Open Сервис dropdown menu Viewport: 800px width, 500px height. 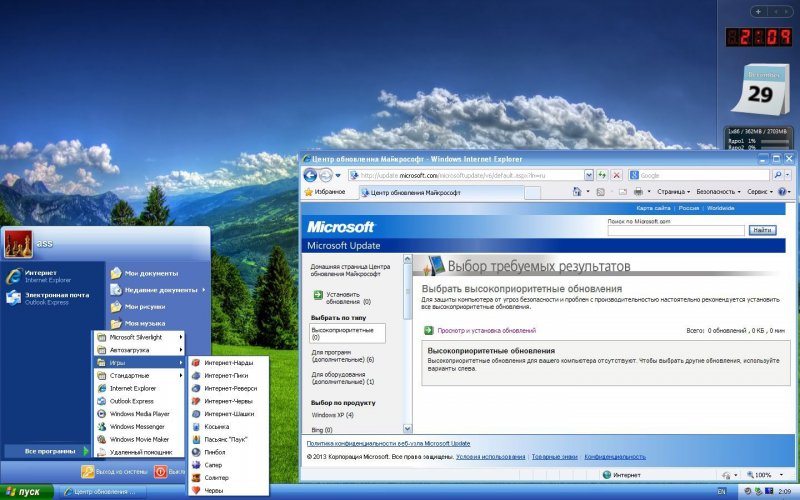click(760, 192)
